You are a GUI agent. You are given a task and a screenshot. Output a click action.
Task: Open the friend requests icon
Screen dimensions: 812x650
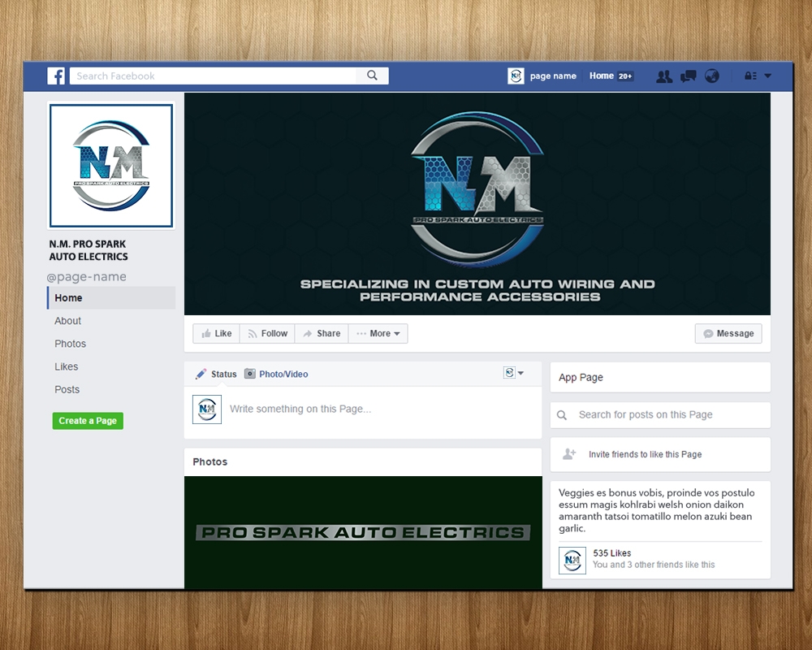click(x=664, y=76)
